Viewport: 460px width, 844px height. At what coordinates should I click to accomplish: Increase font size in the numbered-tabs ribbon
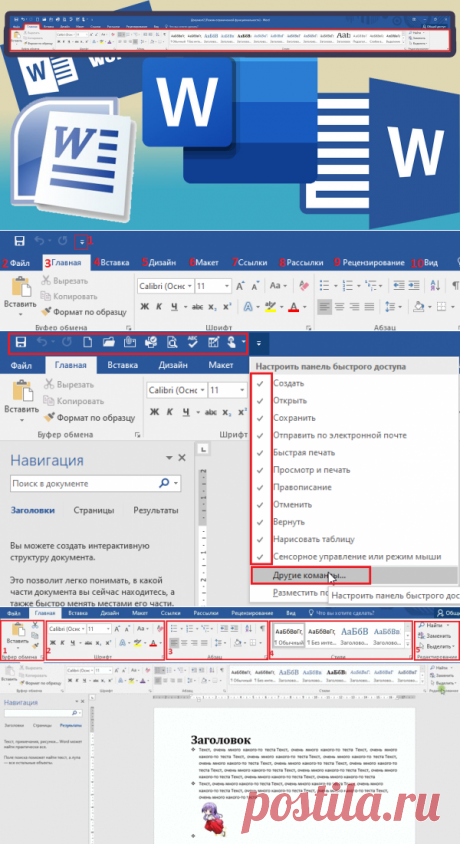click(240, 285)
